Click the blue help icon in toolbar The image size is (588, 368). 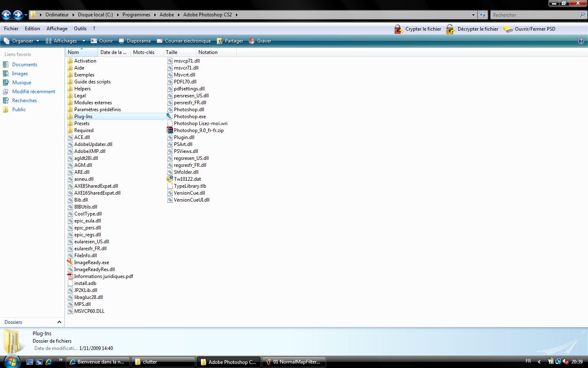point(581,41)
